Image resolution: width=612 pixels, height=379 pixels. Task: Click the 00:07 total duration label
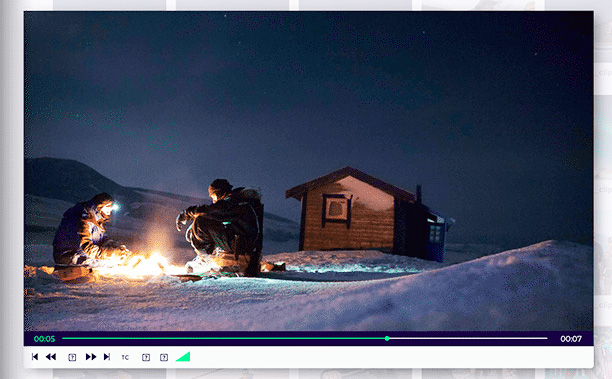(x=571, y=339)
